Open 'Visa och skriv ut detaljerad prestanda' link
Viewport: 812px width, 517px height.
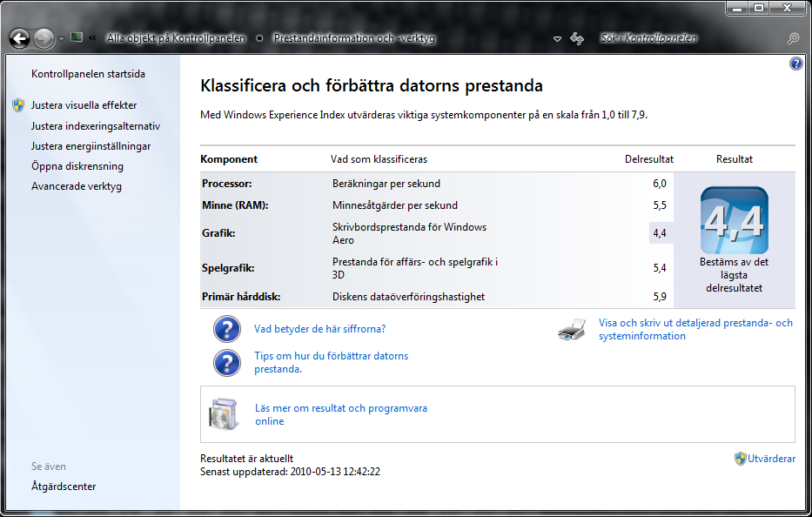point(695,330)
